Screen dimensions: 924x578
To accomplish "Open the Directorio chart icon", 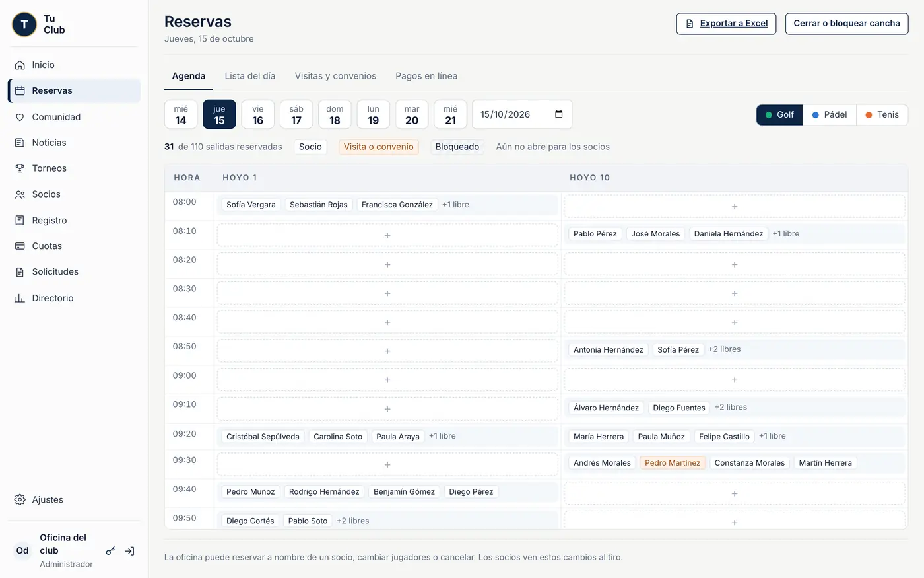I will click(20, 298).
